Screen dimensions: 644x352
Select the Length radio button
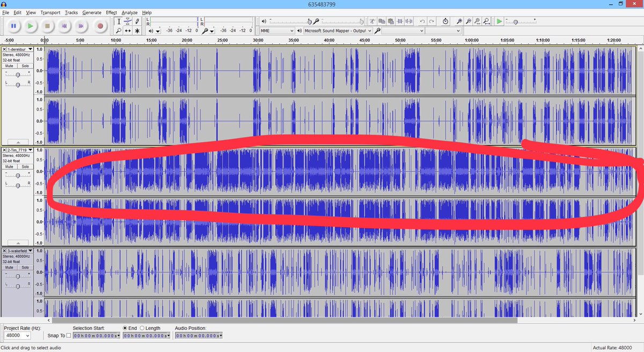(x=142, y=328)
